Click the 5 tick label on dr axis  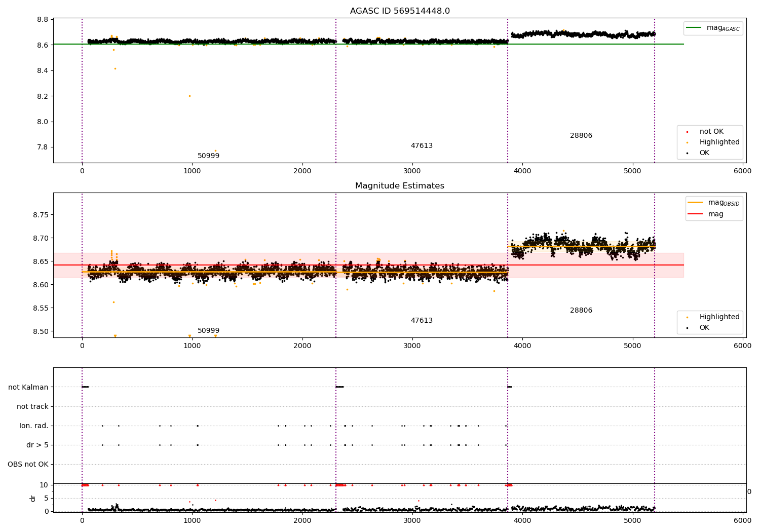pyautogui.click(x=46, y=498)
